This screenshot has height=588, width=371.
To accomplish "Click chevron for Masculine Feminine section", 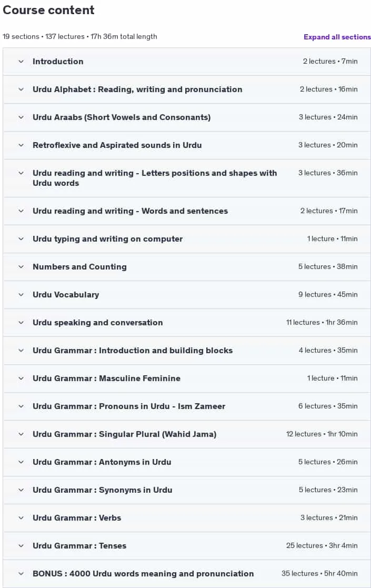I will point(21,378).
